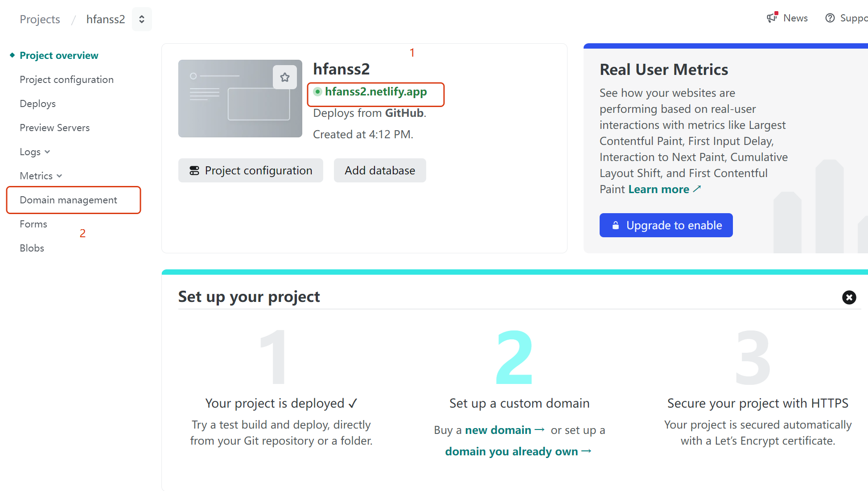The width and height of the screenshot is (868, 491).
Task: Go to Deploys section
Action: coord(37,103)
